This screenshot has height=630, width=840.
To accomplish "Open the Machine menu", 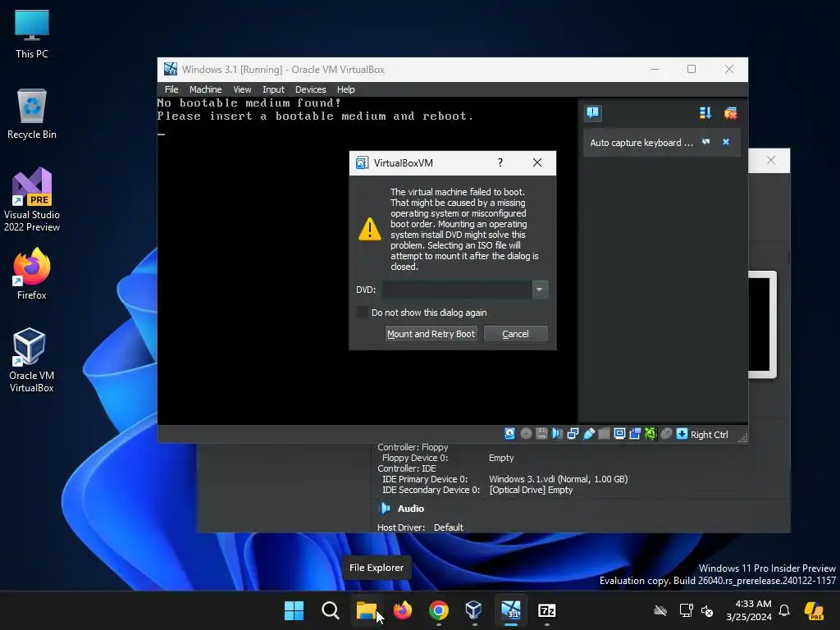I will [x=205, y=89].
